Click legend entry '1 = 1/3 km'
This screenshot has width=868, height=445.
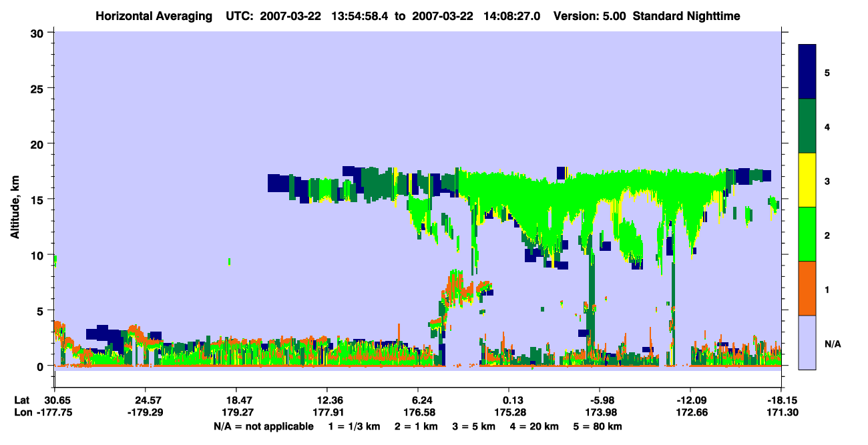[x=354, y=426]
